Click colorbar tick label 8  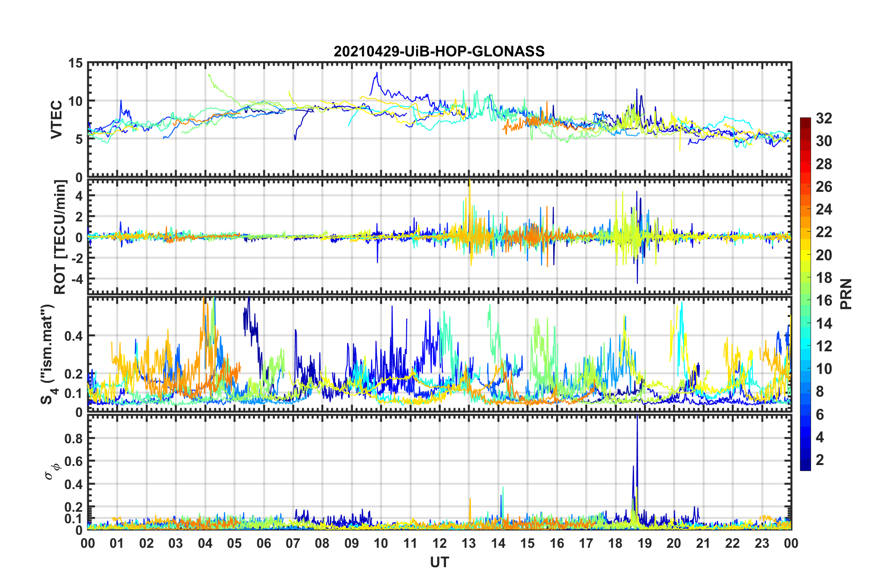[x=820, y=392]
